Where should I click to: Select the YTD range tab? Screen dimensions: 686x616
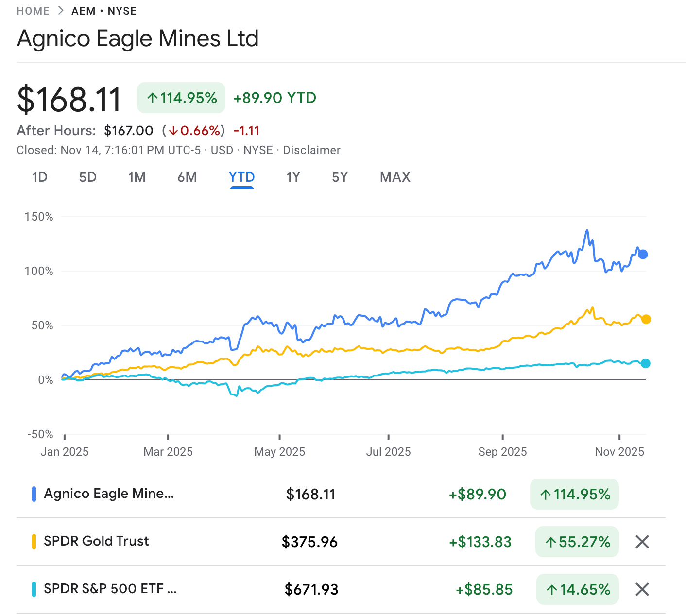242,177
